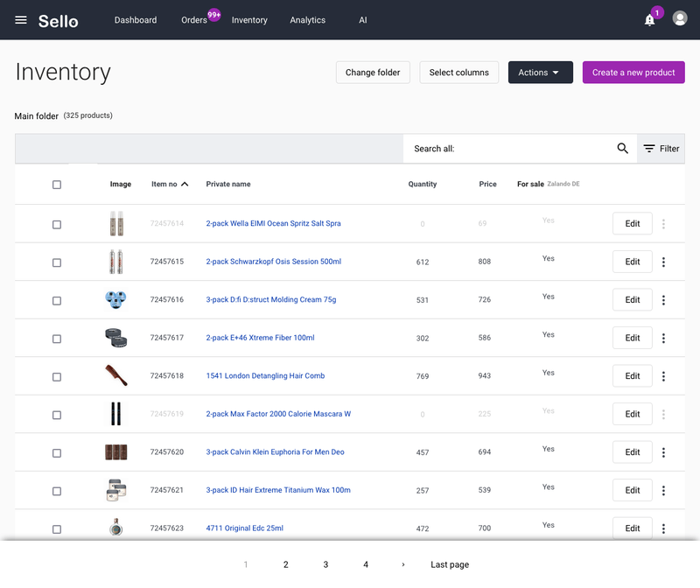The height and width of the screenshot is (588, 700).
Task: Click Create a new product
Action: [633, 73]
